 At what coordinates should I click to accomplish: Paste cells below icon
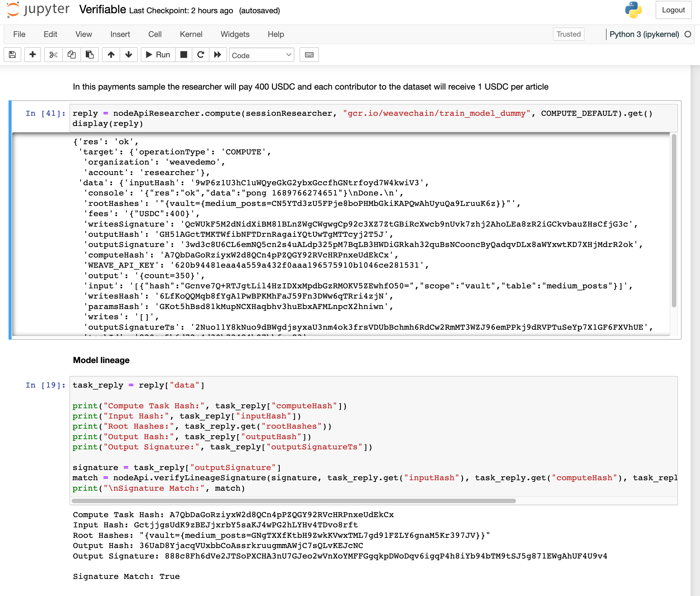[x=90, y=55]
